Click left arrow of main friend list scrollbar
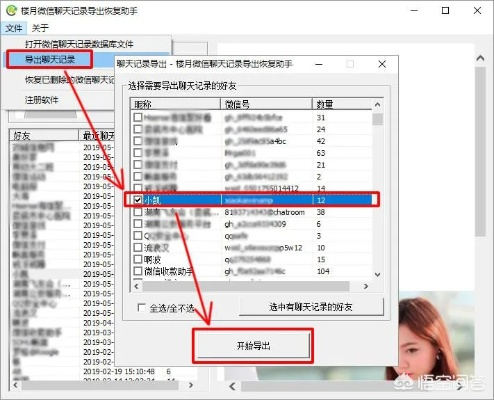The height and width of the screenshot is (400, 494). tap(15, 385)
